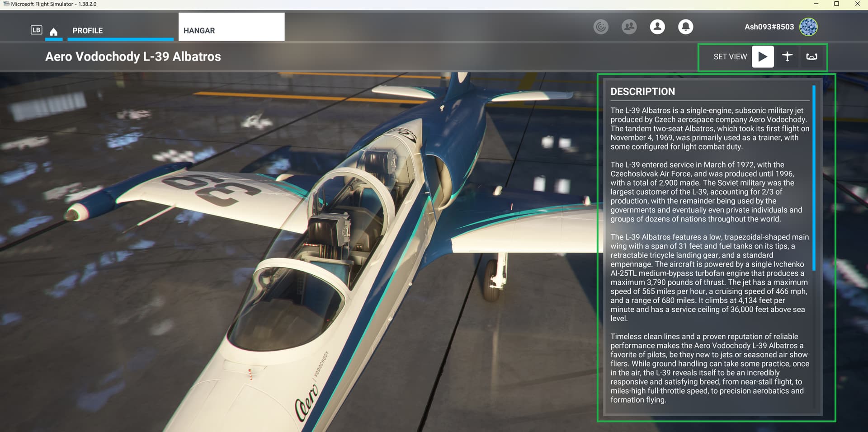
Task: Click the Ash093#8503 gamertag
Action: tap(769, 27)
